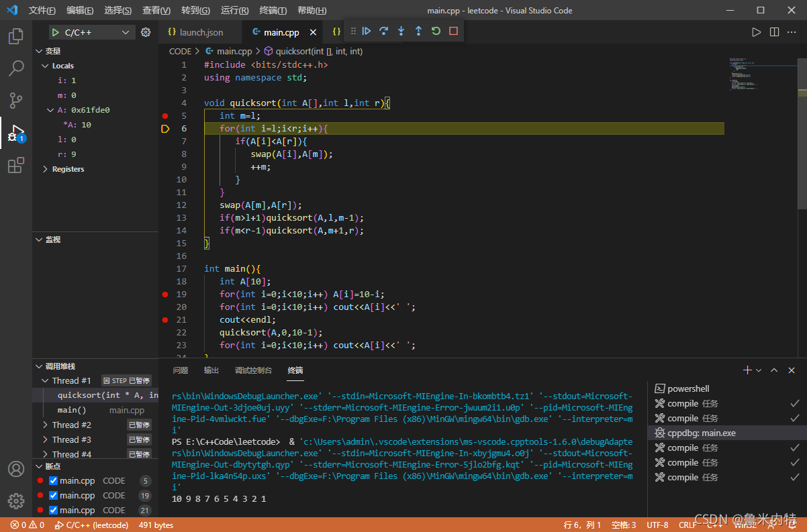The height and width of the screenshot is (532, 807).
Task: Select the powershell terminal in the terminal list
Action: (x=688, y=388)
